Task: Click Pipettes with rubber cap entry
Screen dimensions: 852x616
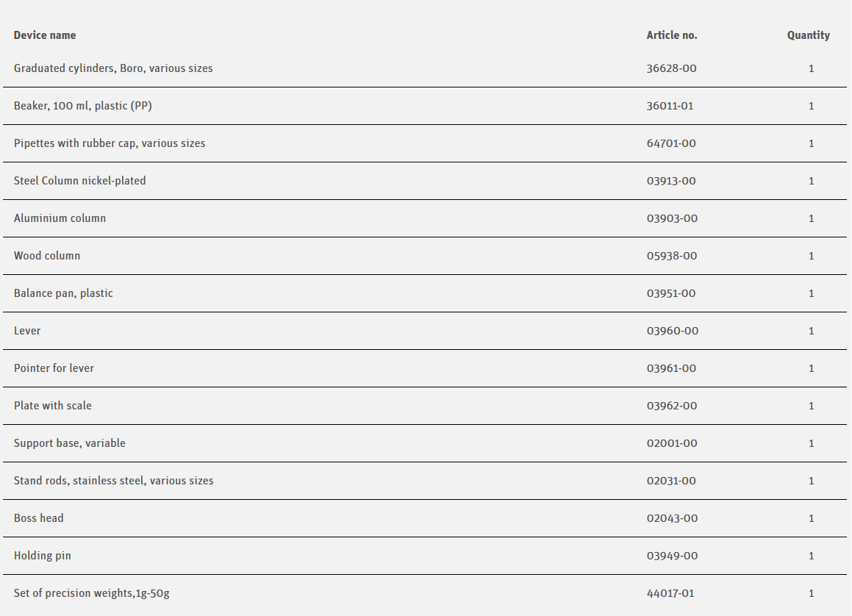Action: pyautogui.click(x=110, y=143)
